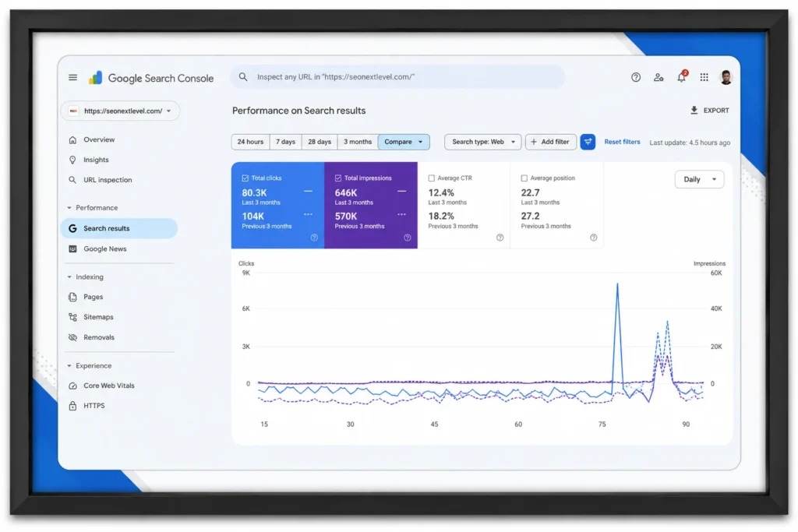
Task: Open the notifications bell
Action: (681, 77)
